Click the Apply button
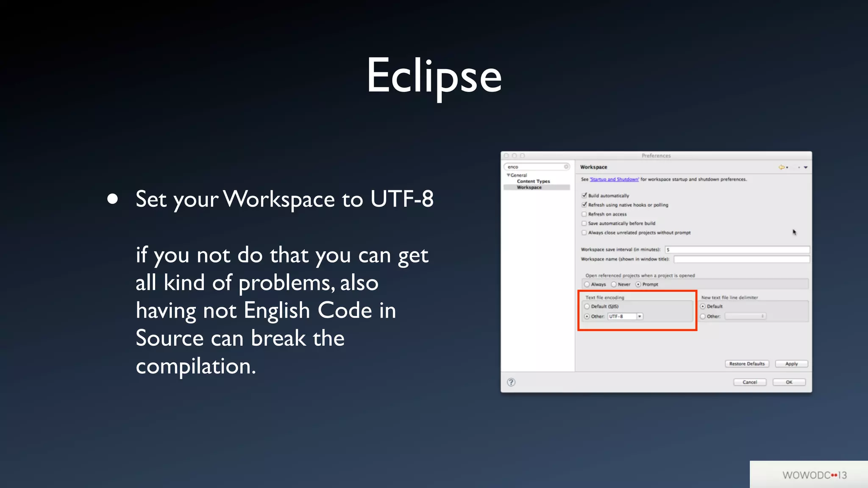 (791, 364)
